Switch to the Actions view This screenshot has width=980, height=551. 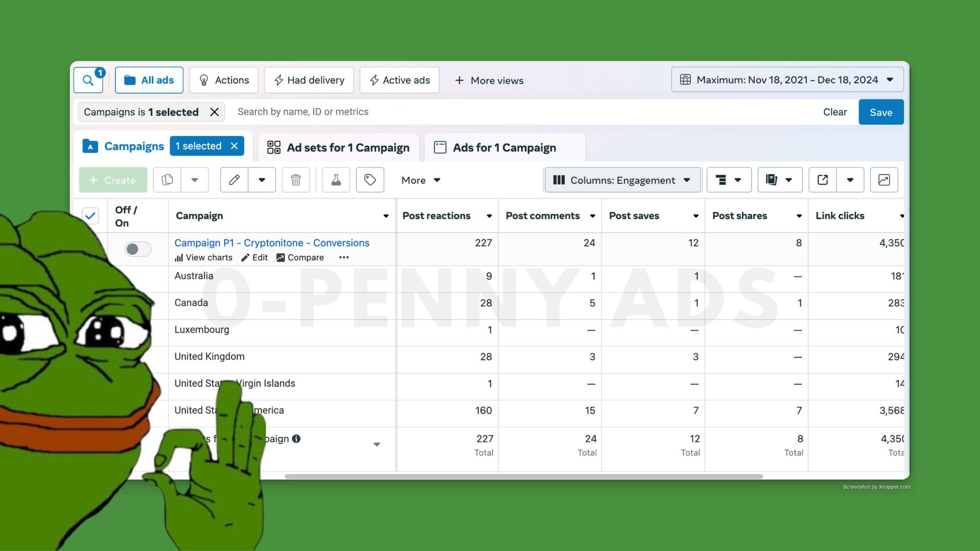pyautogui.click(x=224, y=80)
